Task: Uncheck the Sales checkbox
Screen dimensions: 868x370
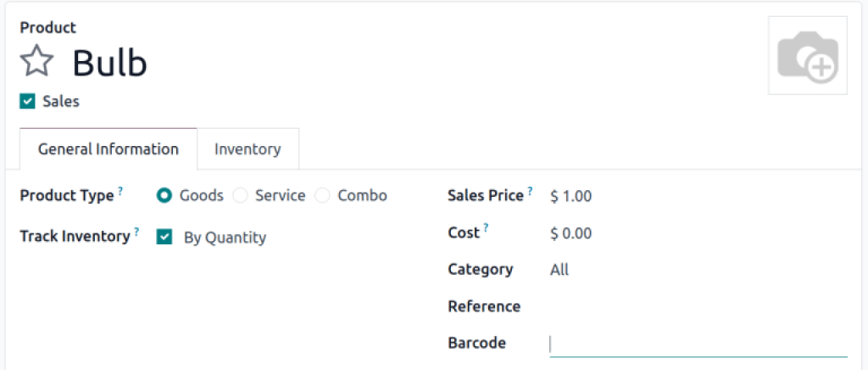Action: click(x=27, y=101)
